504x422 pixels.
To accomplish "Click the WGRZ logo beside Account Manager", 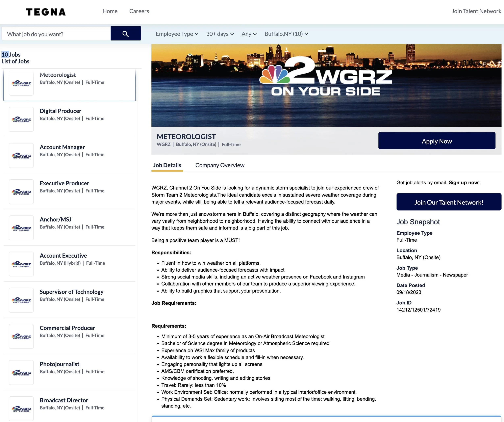I will click(21, 155).
